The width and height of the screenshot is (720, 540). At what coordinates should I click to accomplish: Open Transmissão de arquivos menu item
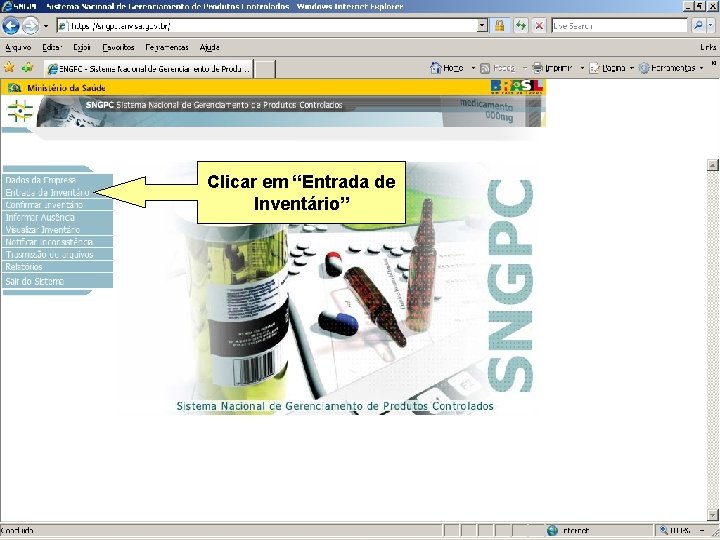(57, 254)
